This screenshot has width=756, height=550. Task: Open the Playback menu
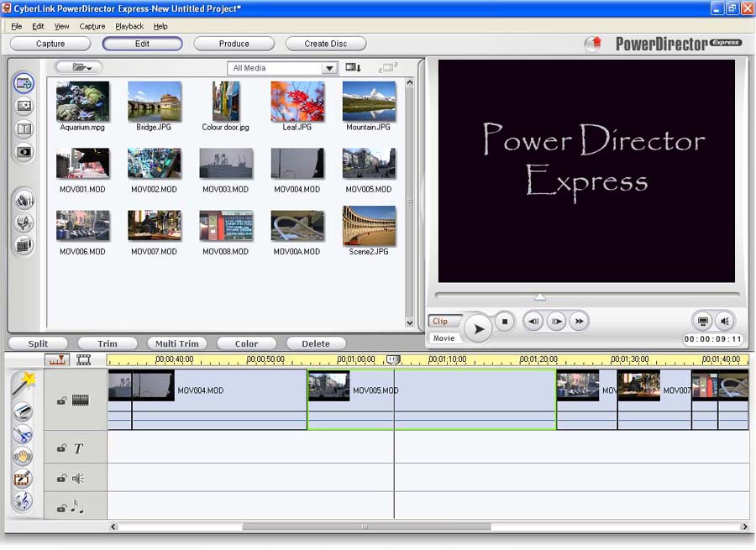pyautogui.click(x=129, y=26)
